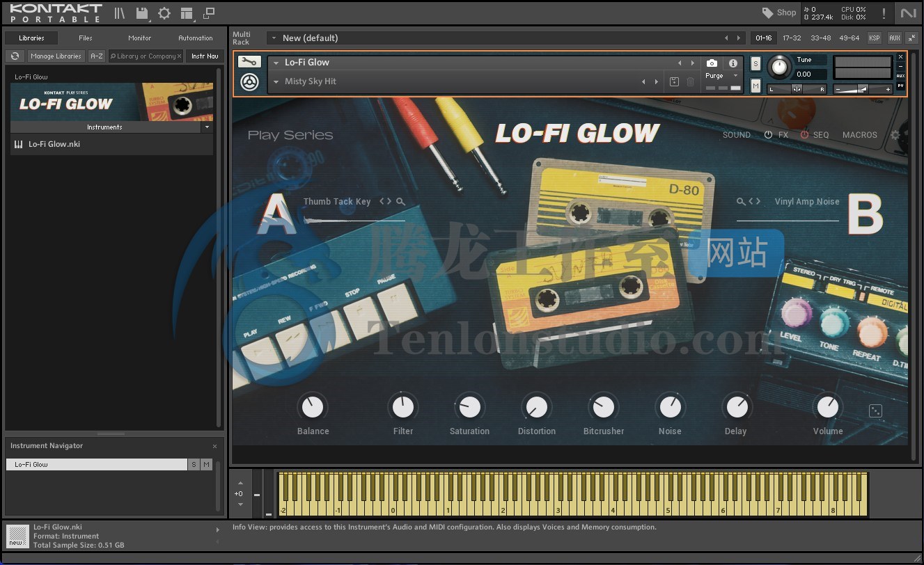The width and height of the screenshot is (924, 565).
Task: Click the minimized view window icon
Action: pyautogui.click(x=209, y=13)
